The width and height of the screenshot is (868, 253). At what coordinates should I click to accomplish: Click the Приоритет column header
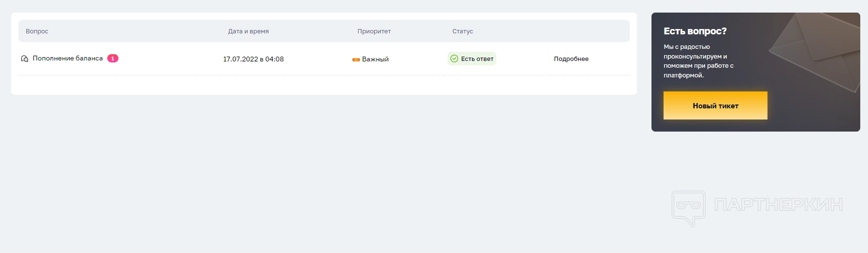pos(374,31)
